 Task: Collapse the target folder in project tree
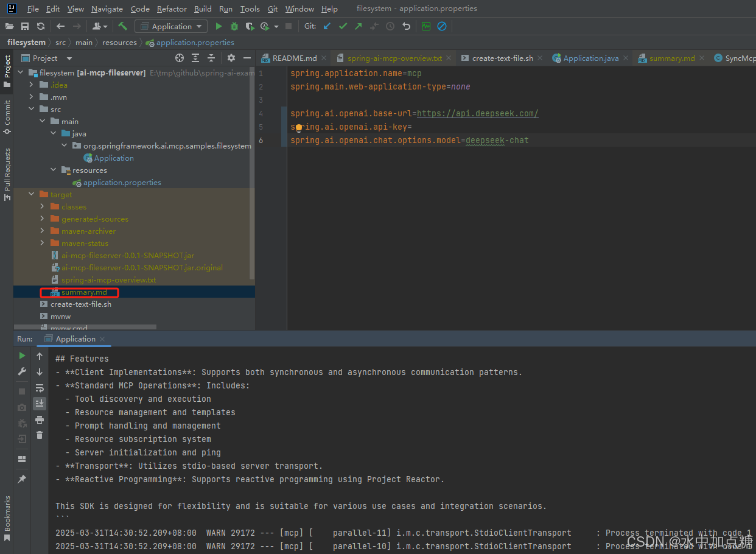32,194
